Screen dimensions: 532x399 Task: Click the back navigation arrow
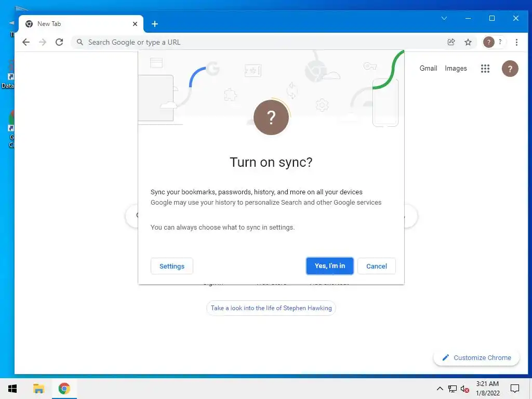(x=26, y=42)
